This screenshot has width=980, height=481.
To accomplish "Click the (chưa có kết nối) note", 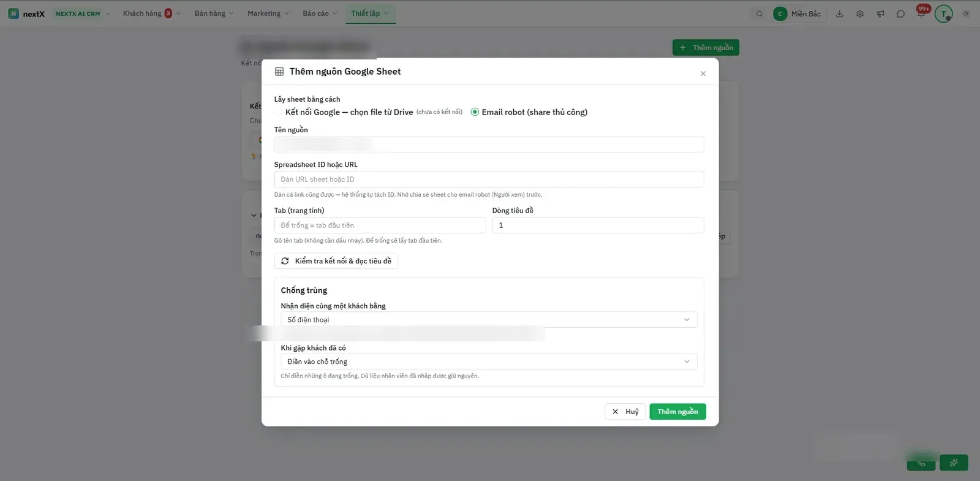I will coord(439,112).
